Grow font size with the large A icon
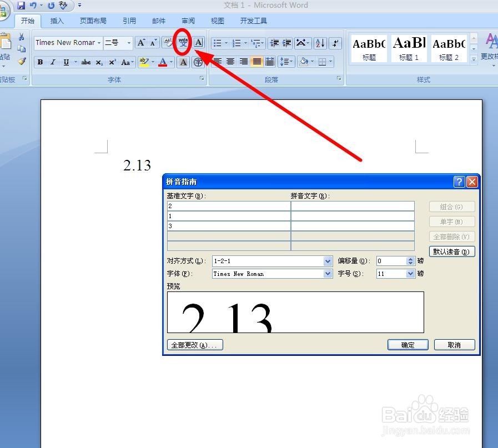This screenshot has width=498, height=448. tap(141, 43)
